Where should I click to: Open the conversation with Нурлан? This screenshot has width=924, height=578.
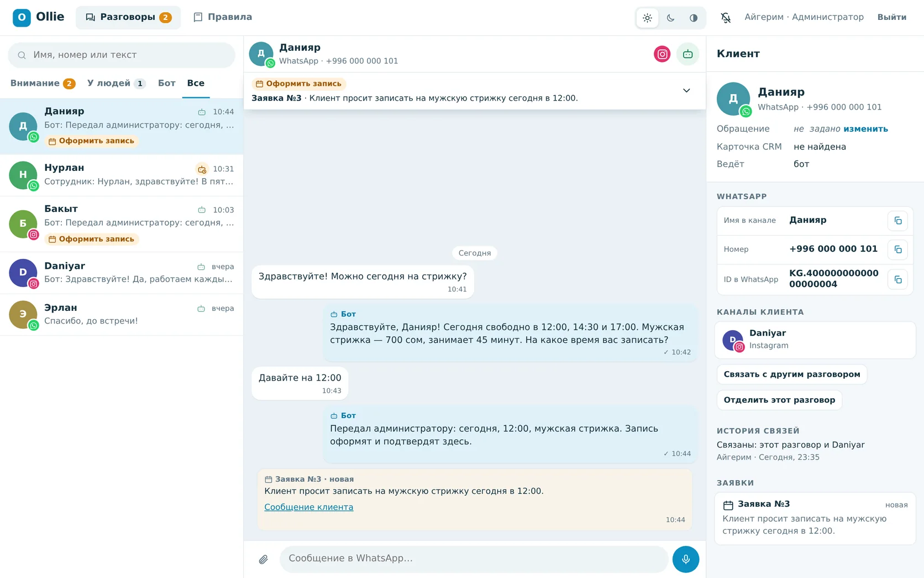(122, 175)
